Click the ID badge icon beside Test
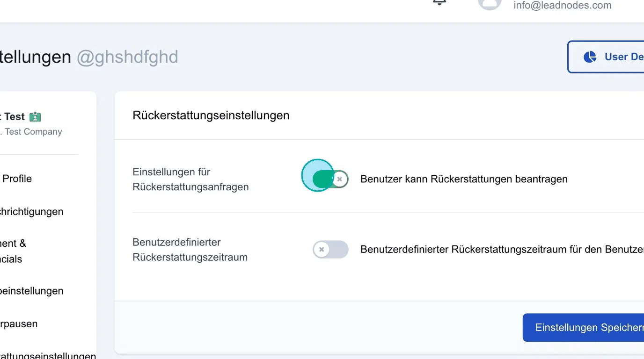This screenshot has width=644, height=359. tap(35, 117)
